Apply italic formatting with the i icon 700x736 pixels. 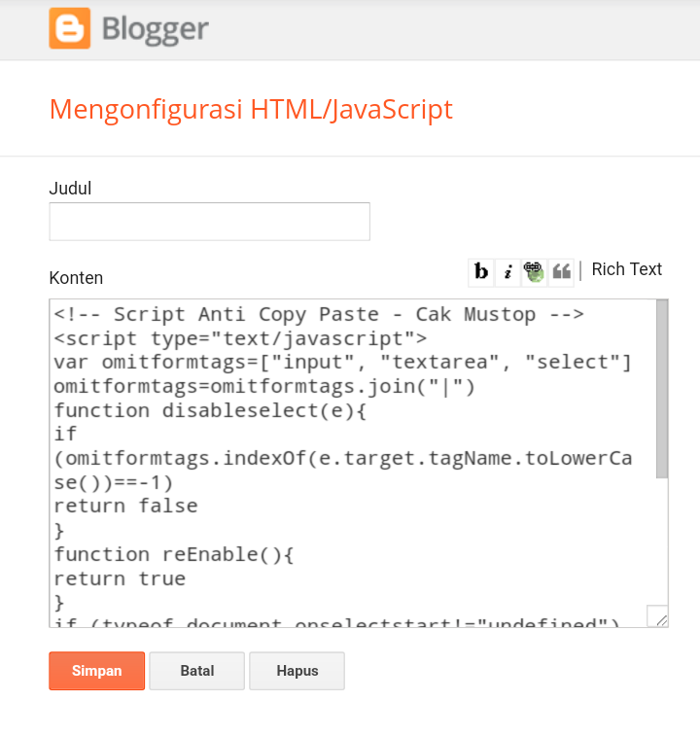507,272
